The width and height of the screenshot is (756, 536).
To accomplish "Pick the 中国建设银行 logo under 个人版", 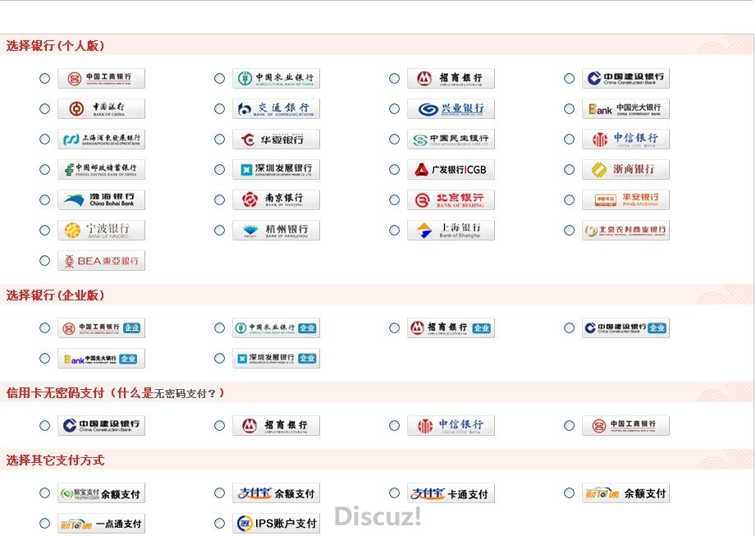I will tap(625, 78).
